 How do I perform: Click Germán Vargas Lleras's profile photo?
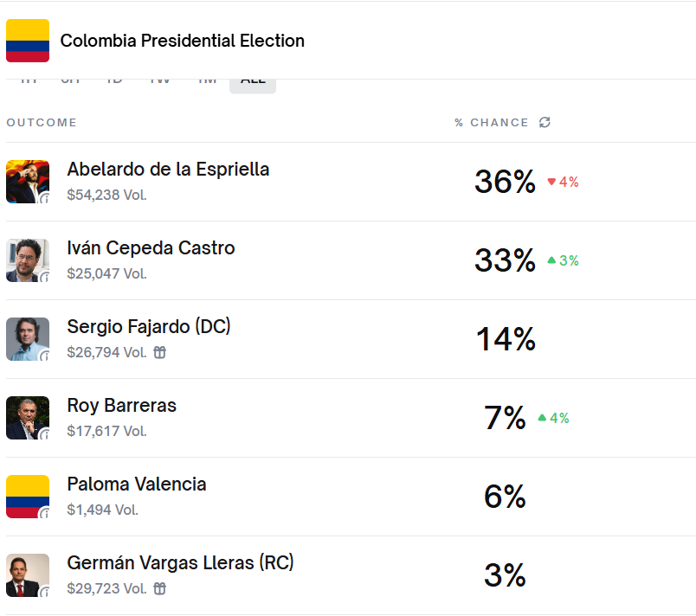coord(26,574)
